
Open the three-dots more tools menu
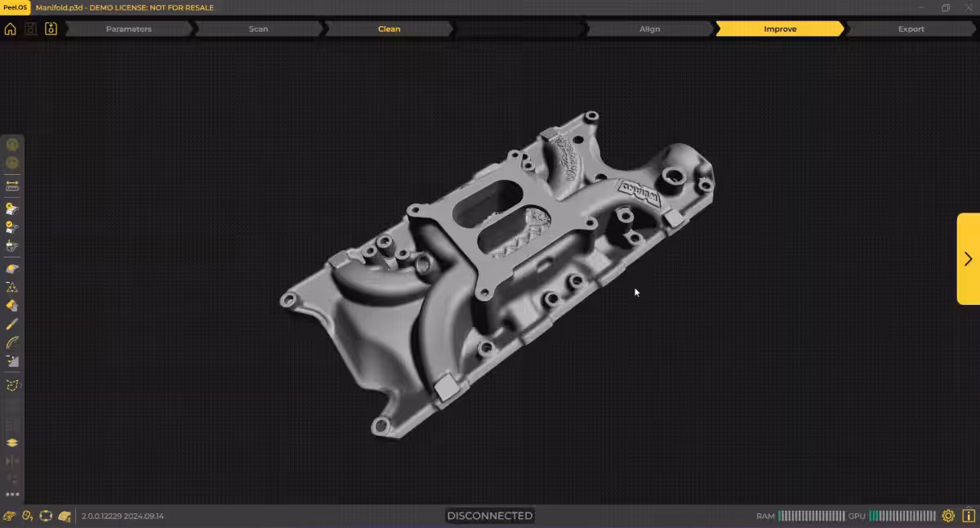pos(12,494)
